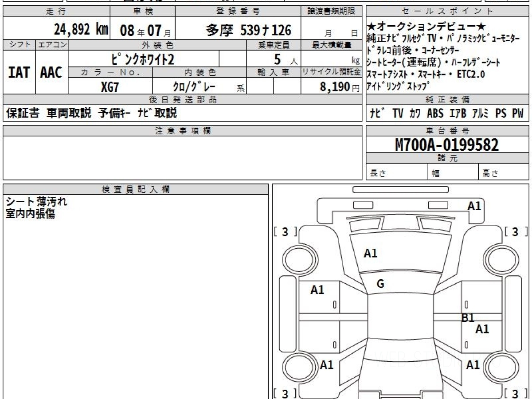Click the 車台番号 header
Viewport: 532px width, 399px height.
[447, 131]
